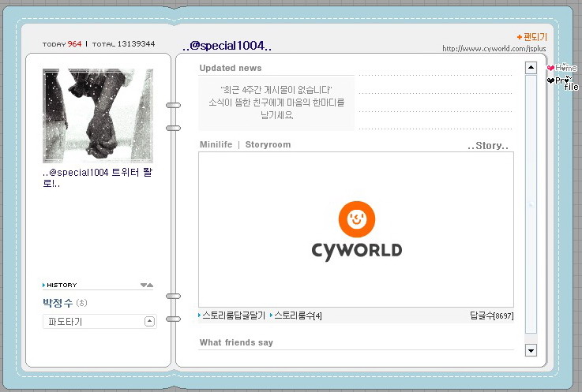Click the ..@special1004.. minihompy title
This screenshot has height=392, width=582.
tap(227, 46)
